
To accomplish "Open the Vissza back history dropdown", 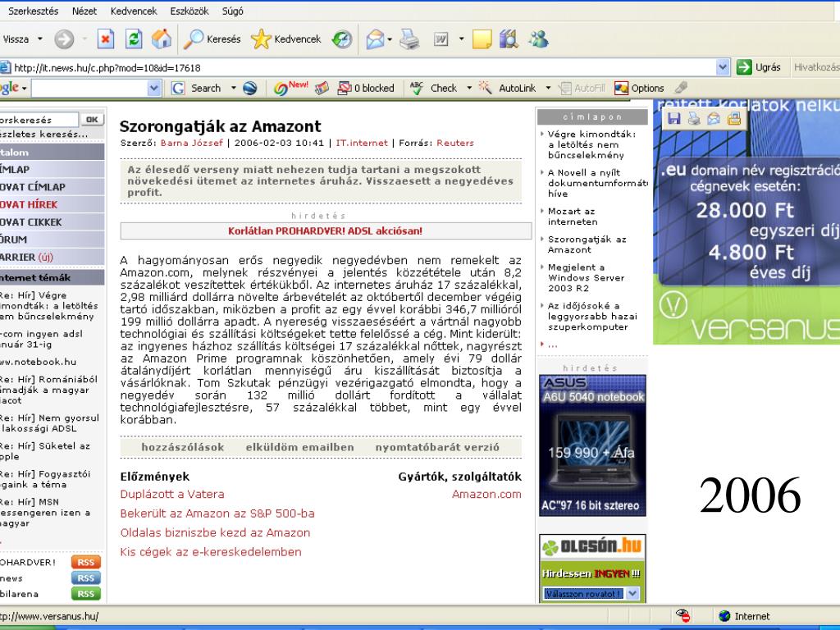I will pyautogui.click(x=39, y=39).
